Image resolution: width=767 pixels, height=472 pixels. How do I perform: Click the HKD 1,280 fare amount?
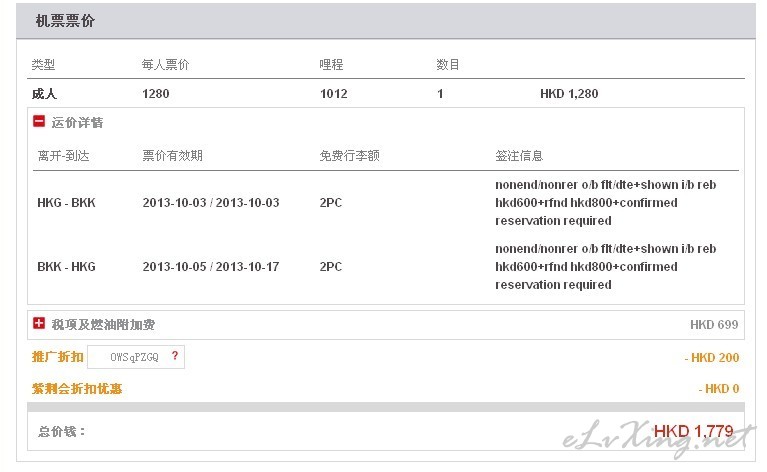click(569, 94)
